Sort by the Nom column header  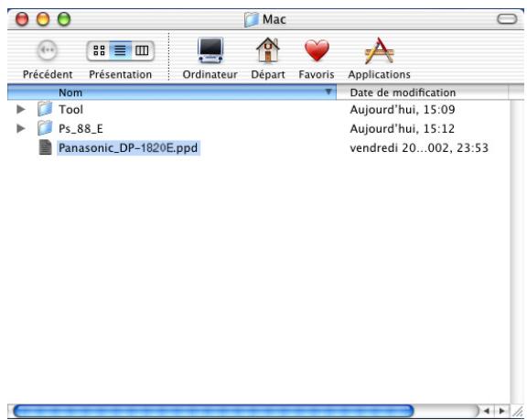[171, 92]
